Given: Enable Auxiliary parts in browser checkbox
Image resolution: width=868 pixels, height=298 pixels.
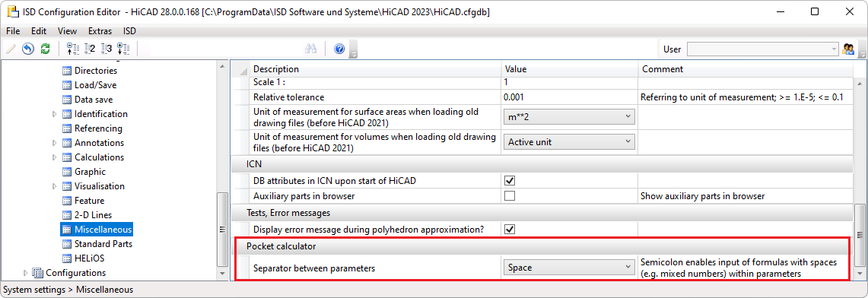Looking at the screenshot, I should click(509, 195).
